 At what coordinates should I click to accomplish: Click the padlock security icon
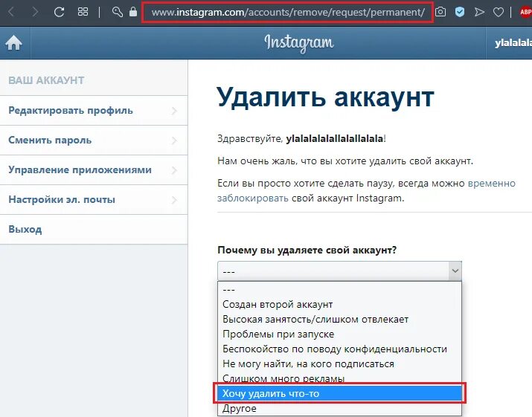pos(133,12)
